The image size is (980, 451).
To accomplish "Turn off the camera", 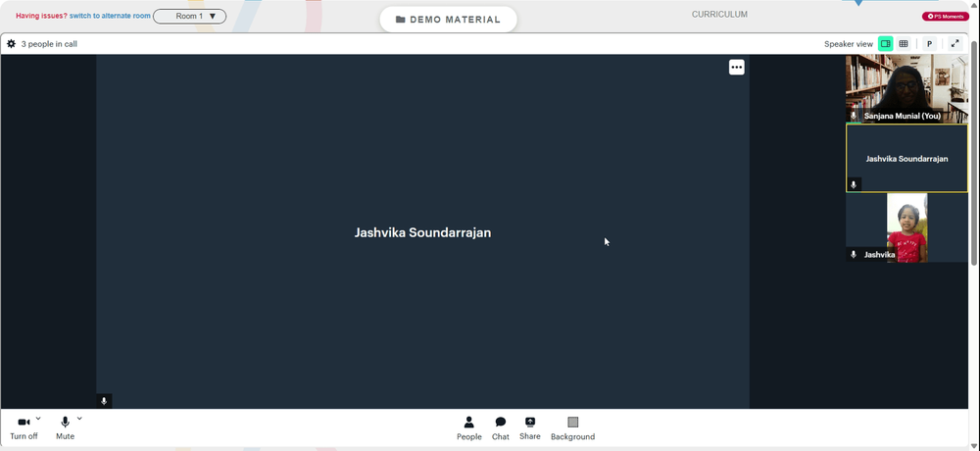I will pyautogui.click(x=24, y=428).
